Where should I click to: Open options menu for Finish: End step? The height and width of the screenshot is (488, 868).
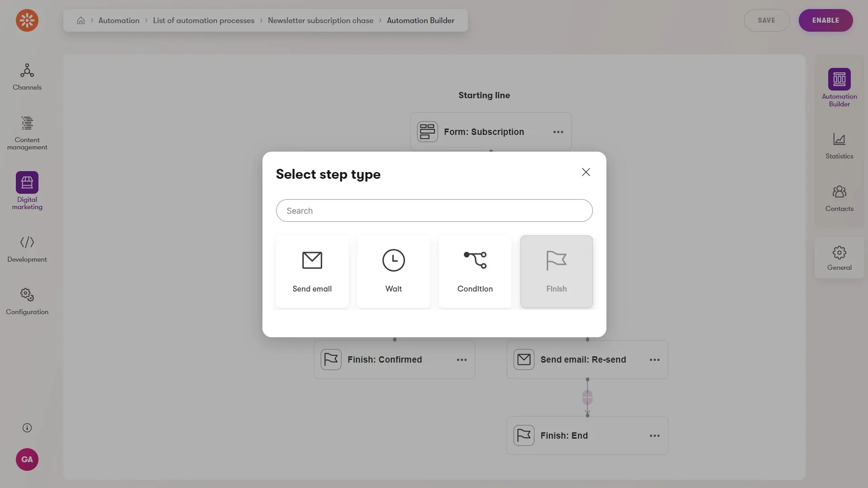pos(655,436)
